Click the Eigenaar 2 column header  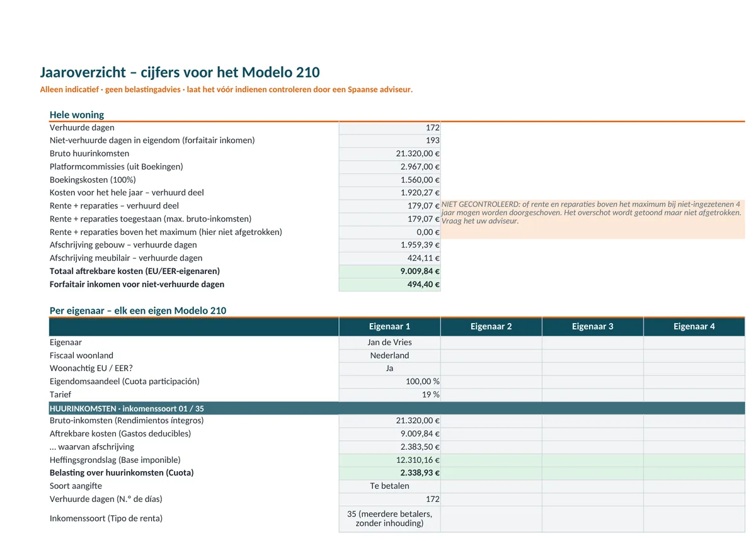[491, 326]
